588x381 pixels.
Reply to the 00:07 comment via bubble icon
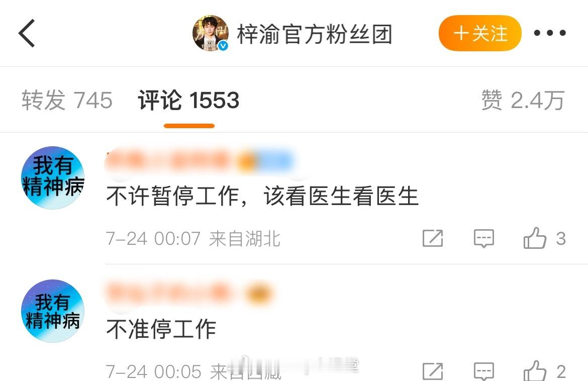(484, 238)
